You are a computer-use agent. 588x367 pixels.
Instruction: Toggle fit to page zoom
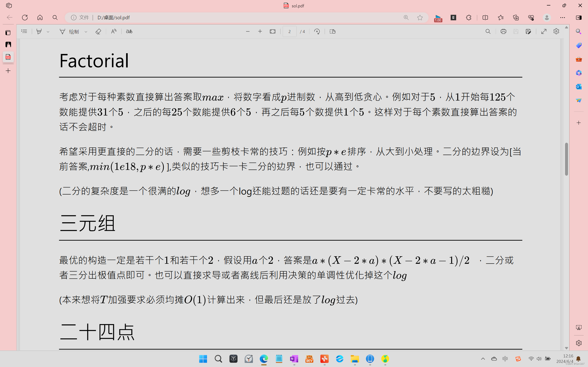tap(272, 31)
